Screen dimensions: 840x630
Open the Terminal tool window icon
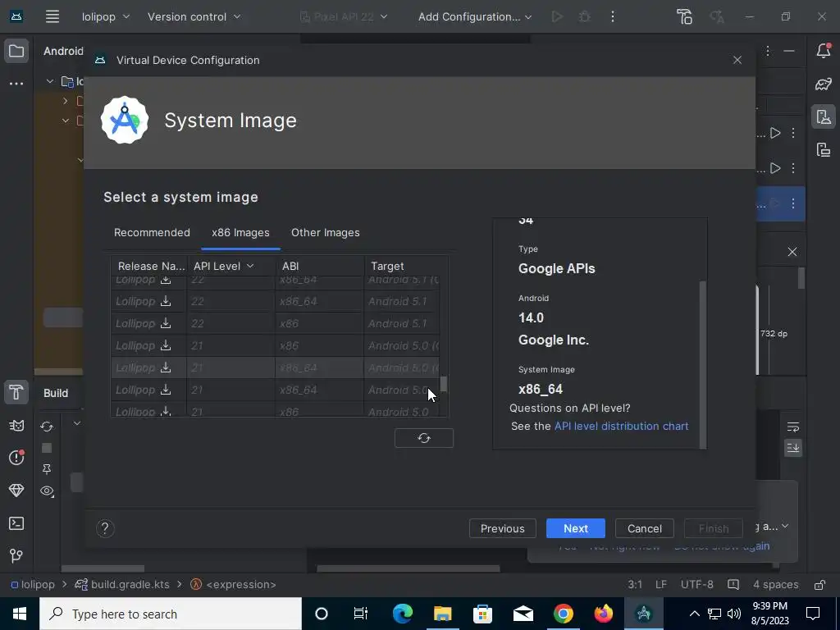(x=16, y=523)
